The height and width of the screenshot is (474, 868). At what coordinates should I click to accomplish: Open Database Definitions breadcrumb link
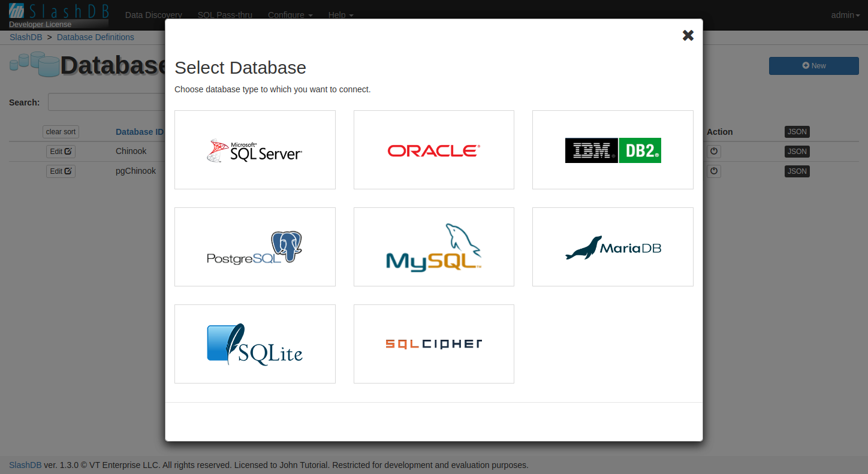pos(95,37)
